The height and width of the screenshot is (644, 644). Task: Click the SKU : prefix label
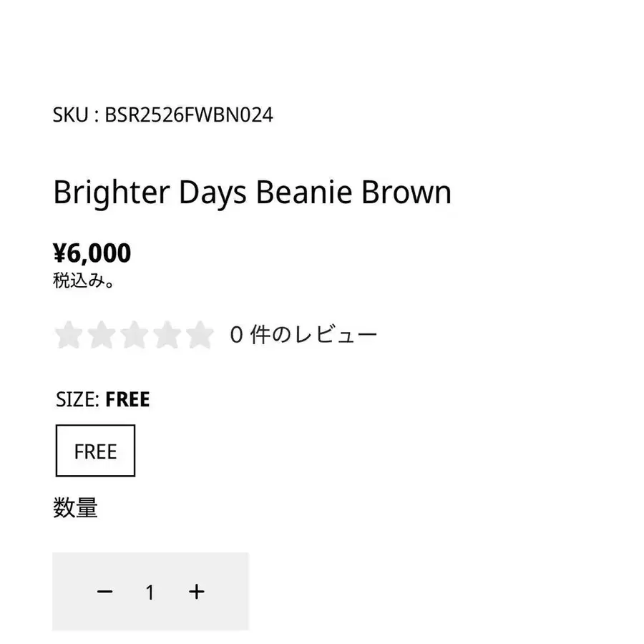pyautogui.click(x=76, y=114)
